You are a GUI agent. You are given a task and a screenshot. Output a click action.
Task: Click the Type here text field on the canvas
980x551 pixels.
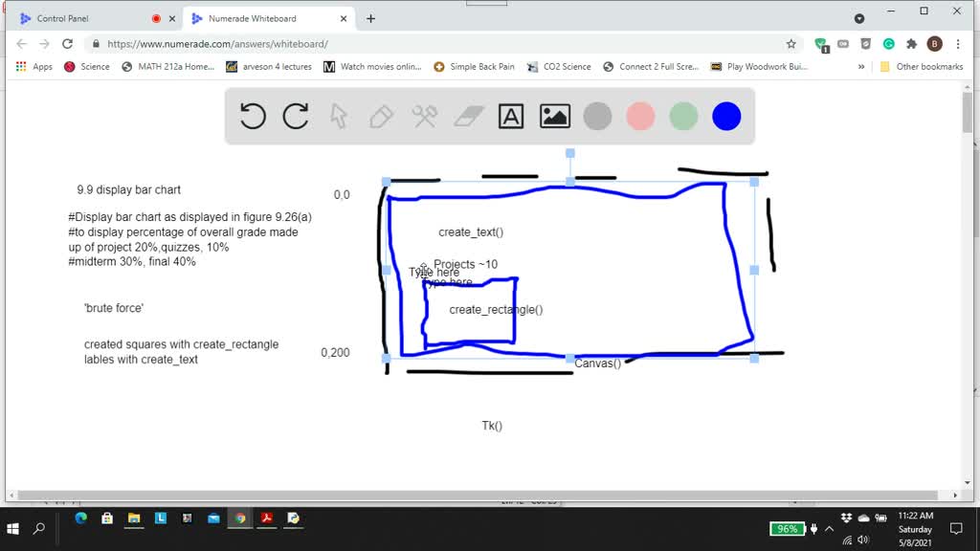436,272
